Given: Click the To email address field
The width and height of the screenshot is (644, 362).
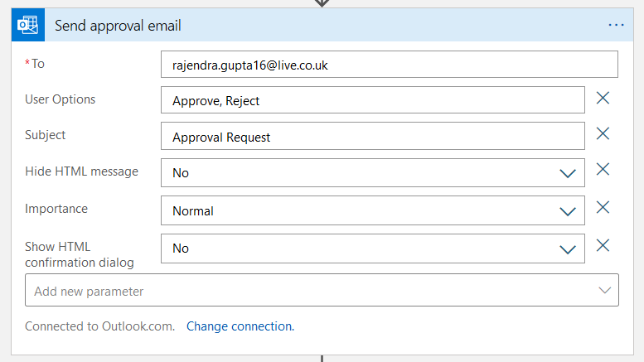Looking at the screenshot, I should pos(390,65).
